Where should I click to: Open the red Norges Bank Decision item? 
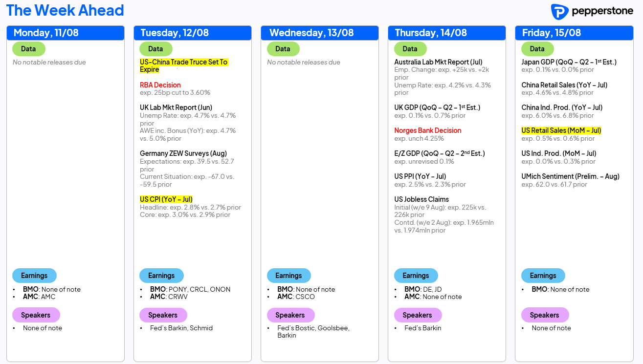pos(428,130)
